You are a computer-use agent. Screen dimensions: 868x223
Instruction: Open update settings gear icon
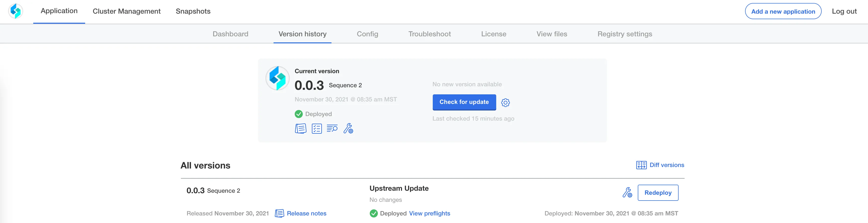(506, 102)
